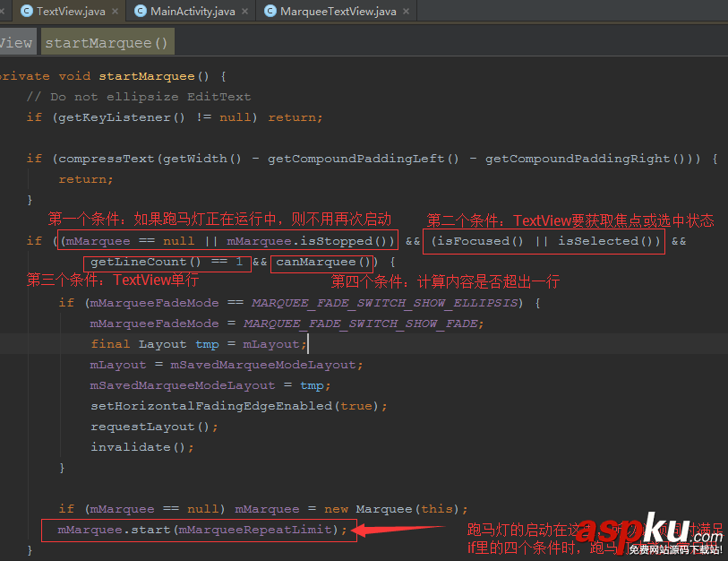The width and height of the screenshot is (728, 561).
Task: Click the 'return;' inside compressText block
Action: [86, 179]
